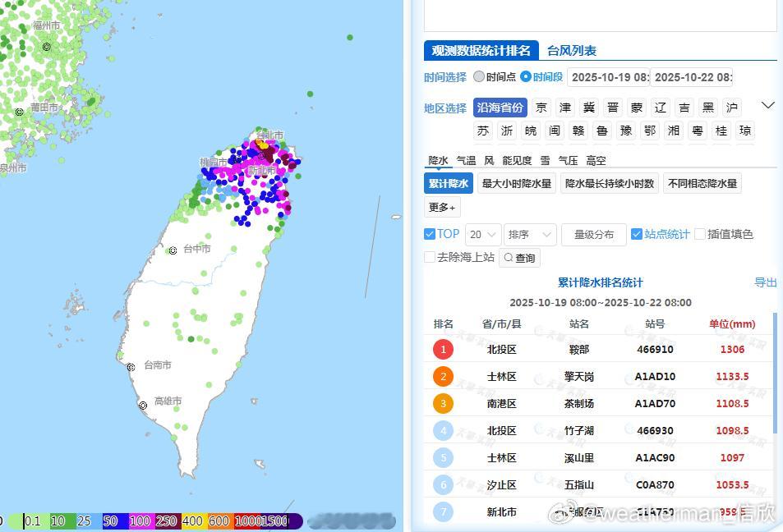
Task: Click the 台南市 city marker on map
Action: click(x=131, y=367)
